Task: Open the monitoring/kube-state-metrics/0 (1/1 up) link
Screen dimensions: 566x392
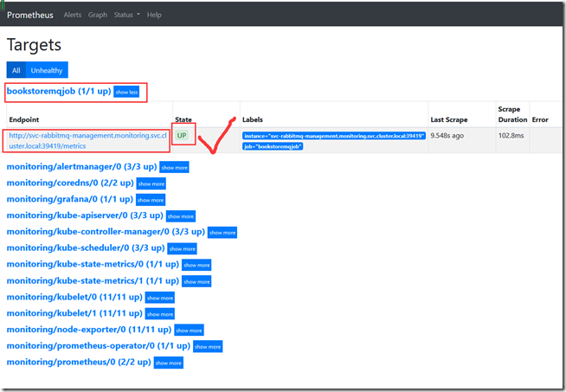Action: point(93,264)
